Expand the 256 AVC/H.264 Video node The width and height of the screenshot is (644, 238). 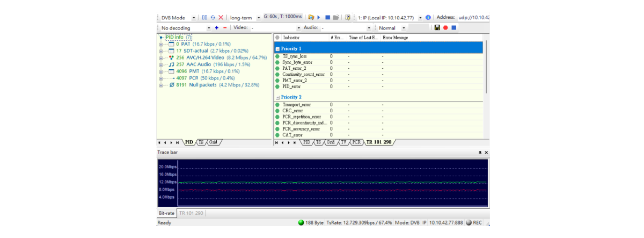click(x=161, y=57)
